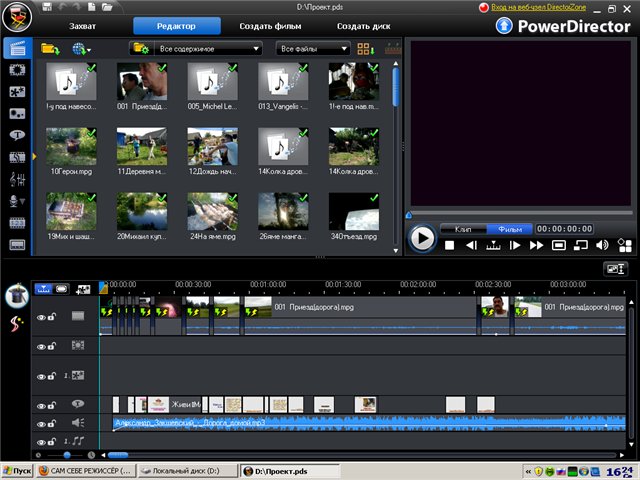This screenshot has width=640, height=480.
Task: Open the Magic Movie Wizard hat icon
Action: point(16,296)
